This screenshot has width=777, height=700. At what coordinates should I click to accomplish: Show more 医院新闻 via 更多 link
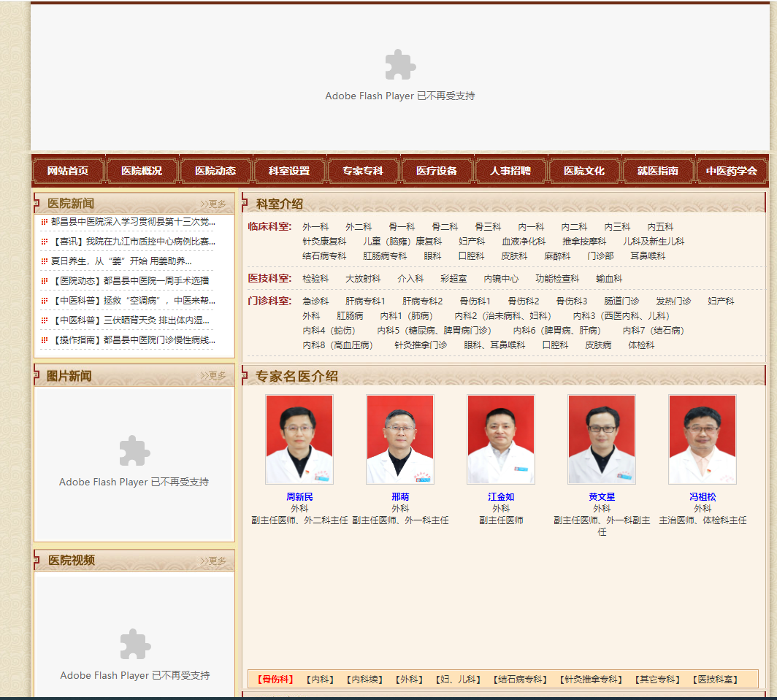coord(213,204)
